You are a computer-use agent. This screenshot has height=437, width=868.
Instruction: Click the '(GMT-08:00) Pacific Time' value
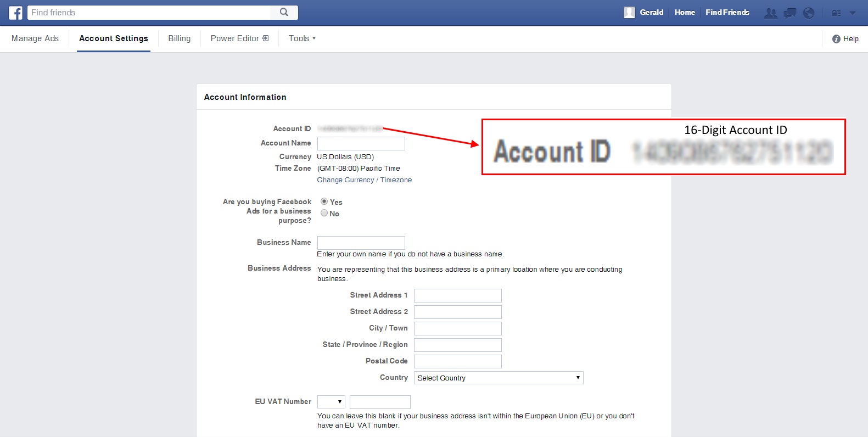359,169
